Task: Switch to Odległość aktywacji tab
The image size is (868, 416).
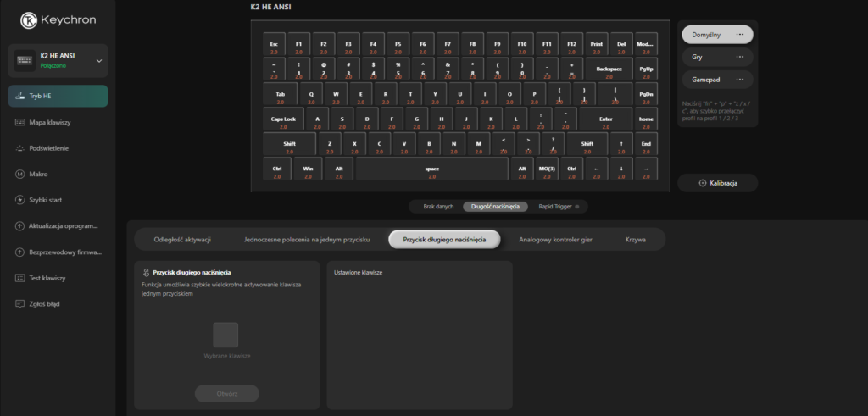Action: pyautogui.click(x=182, y=240)
